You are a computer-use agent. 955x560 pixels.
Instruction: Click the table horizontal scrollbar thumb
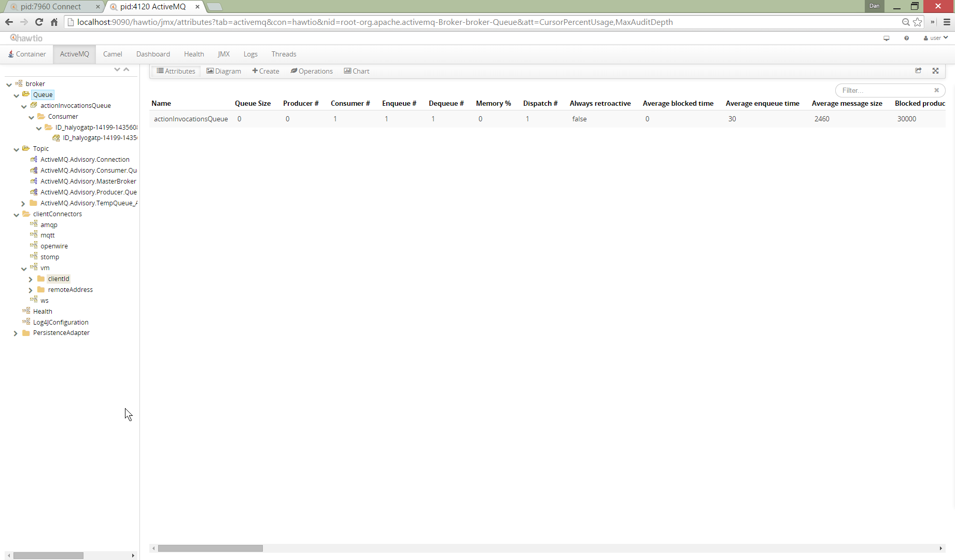click(210, 548)
